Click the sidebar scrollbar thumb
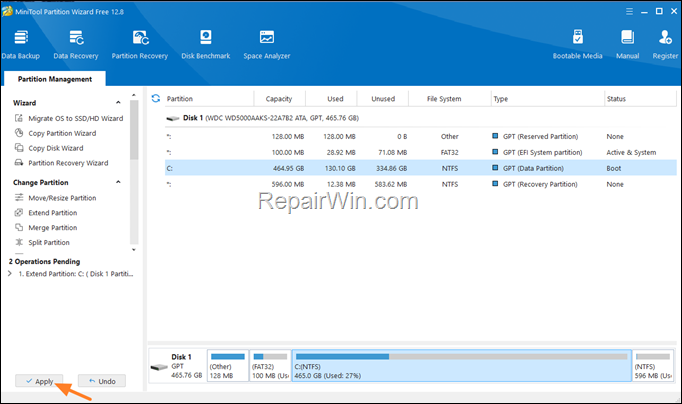The width and height of the screenshot is (682, 404). [x=134, y=130]
